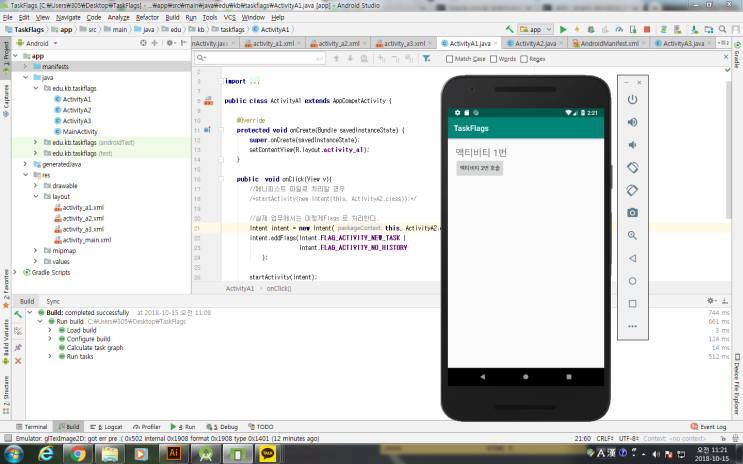Expand edu.kb.taskflags (androidTest) package
Viewport: 743px width, 464px height.
pos(36,142)
